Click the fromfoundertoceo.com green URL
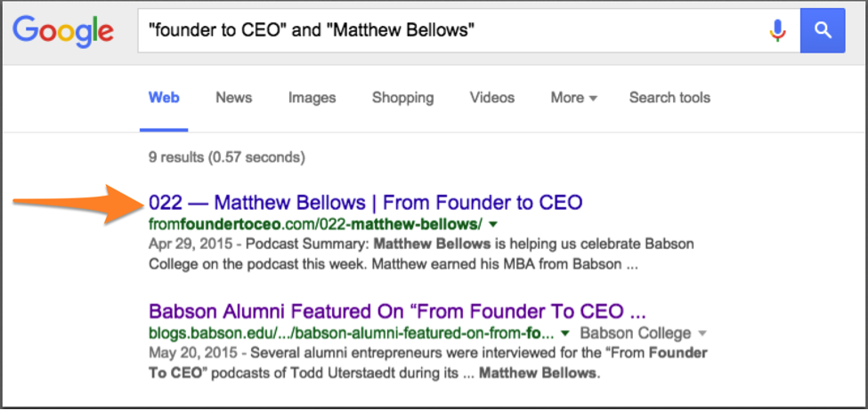 click(x=315, y=223)
